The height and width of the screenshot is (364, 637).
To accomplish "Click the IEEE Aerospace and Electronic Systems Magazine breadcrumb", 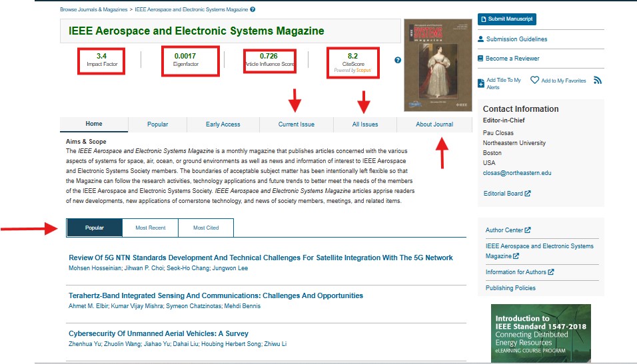I will 191,9.
